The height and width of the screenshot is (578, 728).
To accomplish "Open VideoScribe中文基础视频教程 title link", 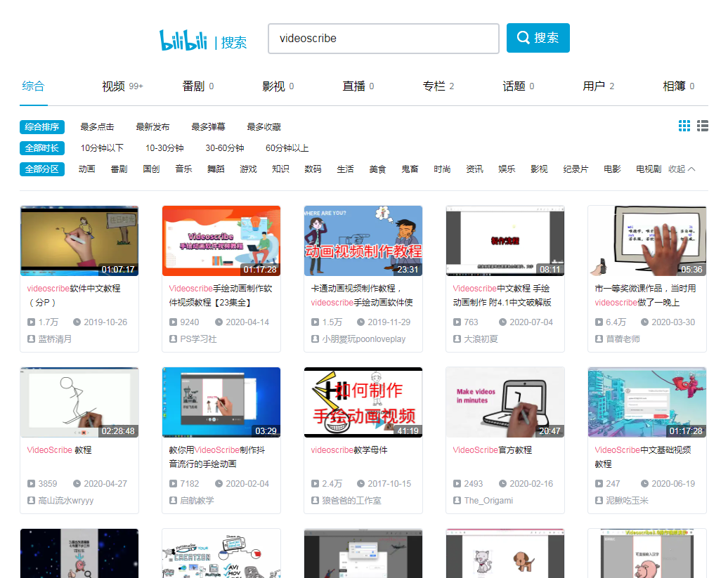I will pyautogui.click(x=643, y=457).
